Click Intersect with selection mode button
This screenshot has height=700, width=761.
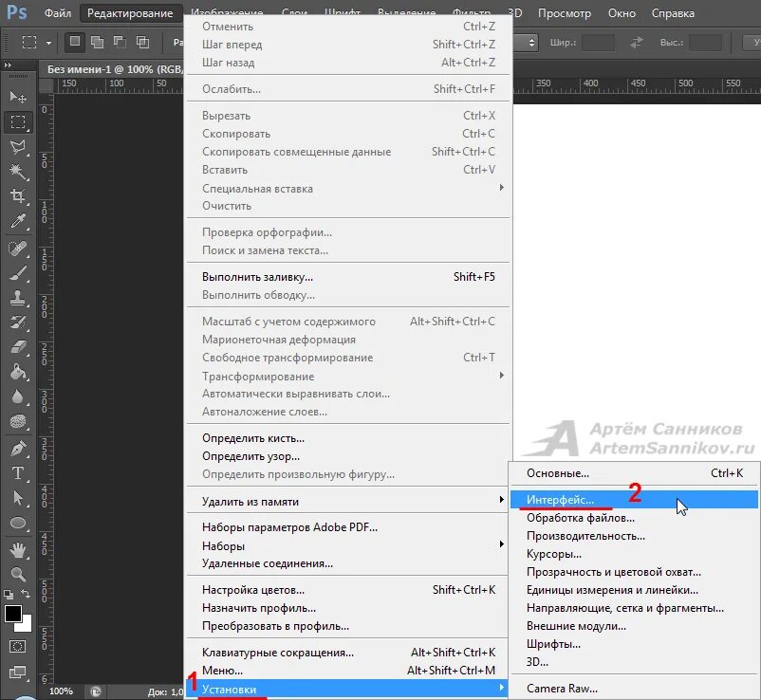coord(142,42)
